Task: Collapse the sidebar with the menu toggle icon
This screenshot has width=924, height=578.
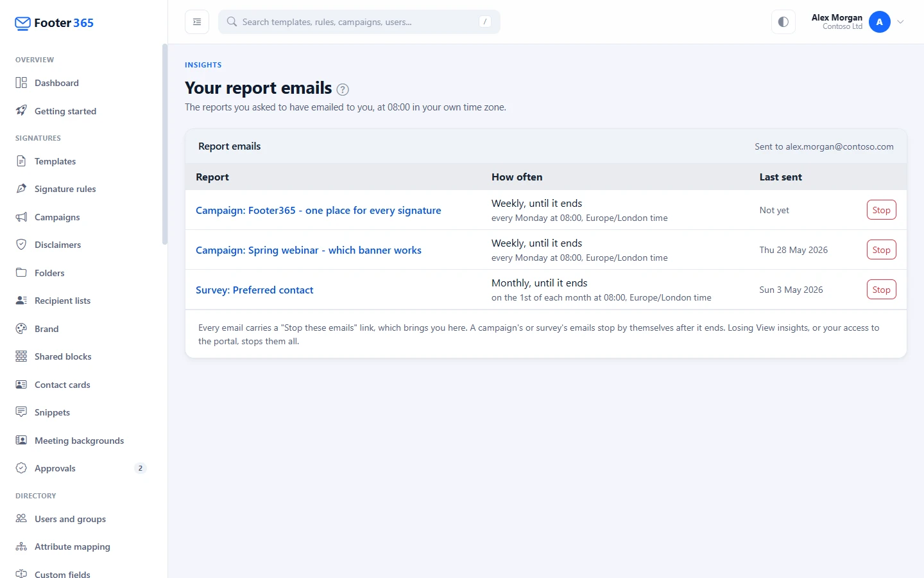Action: [197, 22]
